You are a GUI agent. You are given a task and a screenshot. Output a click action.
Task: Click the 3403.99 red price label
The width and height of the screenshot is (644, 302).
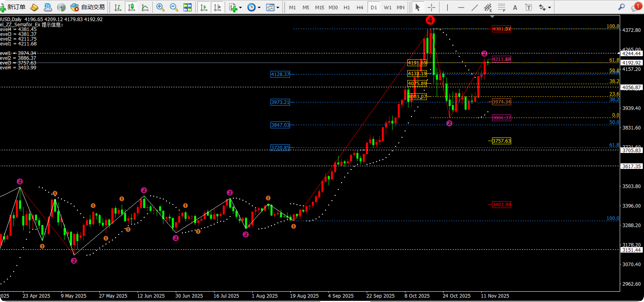(502, 205)
